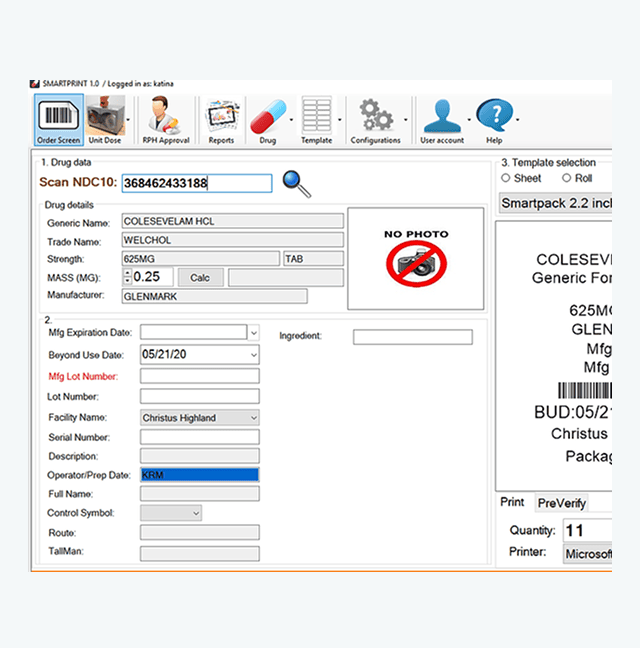This screenshot has width=640, height=648.
Task: Open Configurations gears icon
Action: pyautogui.click(x=376, y=118)
